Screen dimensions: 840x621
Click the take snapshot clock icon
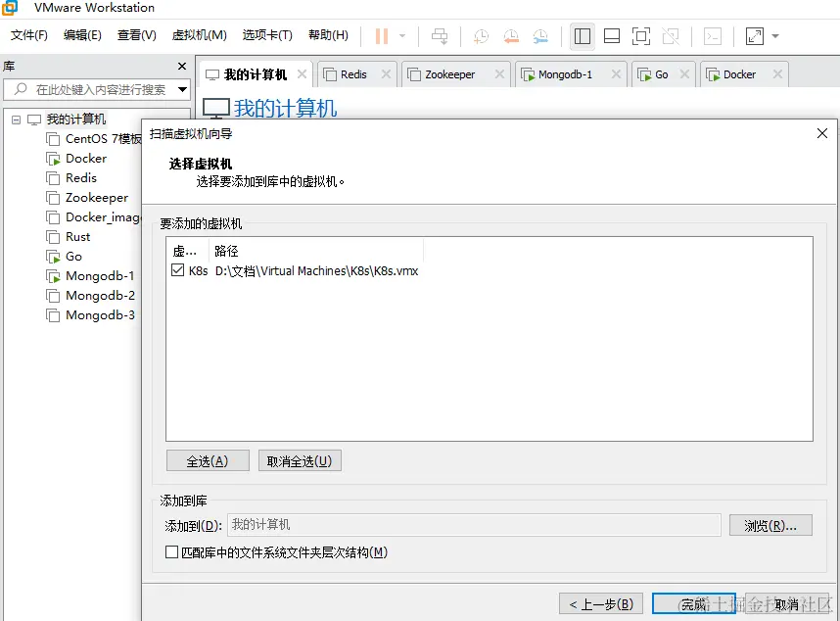[x=481, y=36]
